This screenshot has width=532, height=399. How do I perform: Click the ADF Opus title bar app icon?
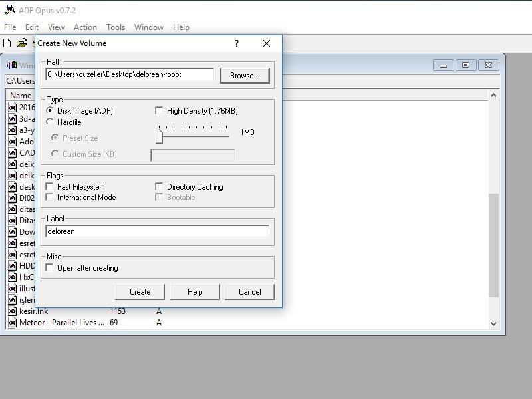pos(10,9)
